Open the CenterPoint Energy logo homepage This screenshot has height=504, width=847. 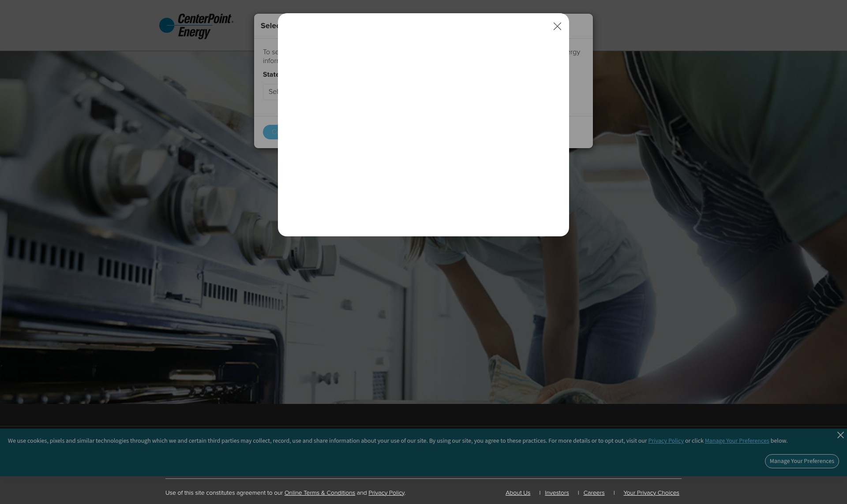coord(196,26)
